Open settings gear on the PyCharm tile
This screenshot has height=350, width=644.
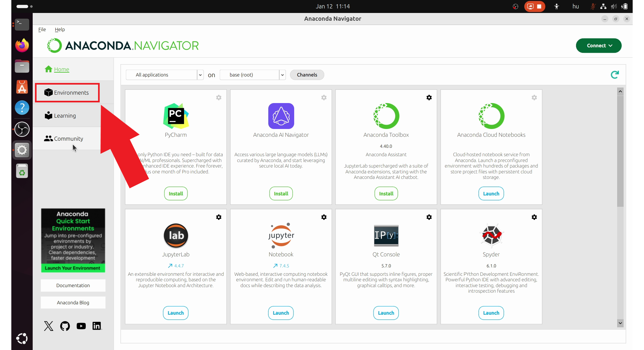(x=219, y=98)
